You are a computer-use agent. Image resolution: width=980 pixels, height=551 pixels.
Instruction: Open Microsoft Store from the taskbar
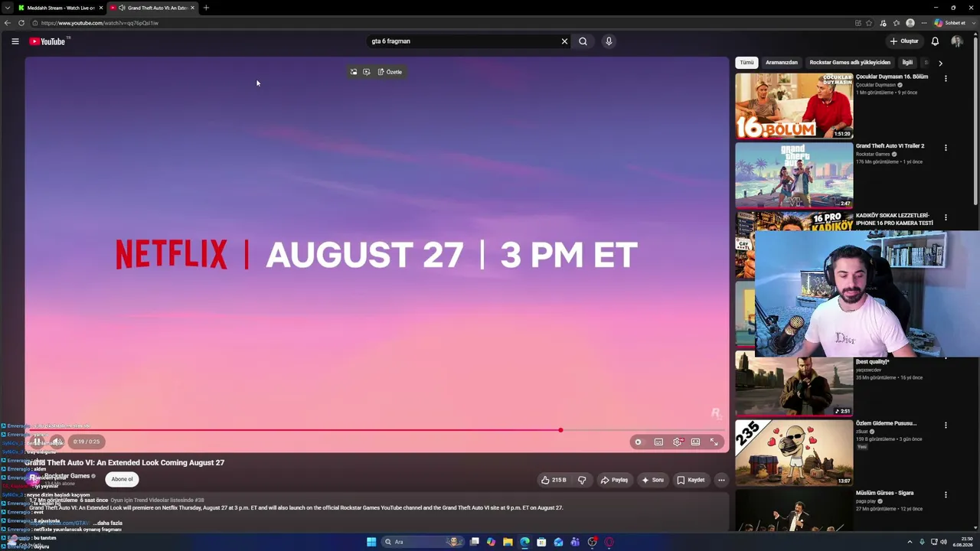541,542
